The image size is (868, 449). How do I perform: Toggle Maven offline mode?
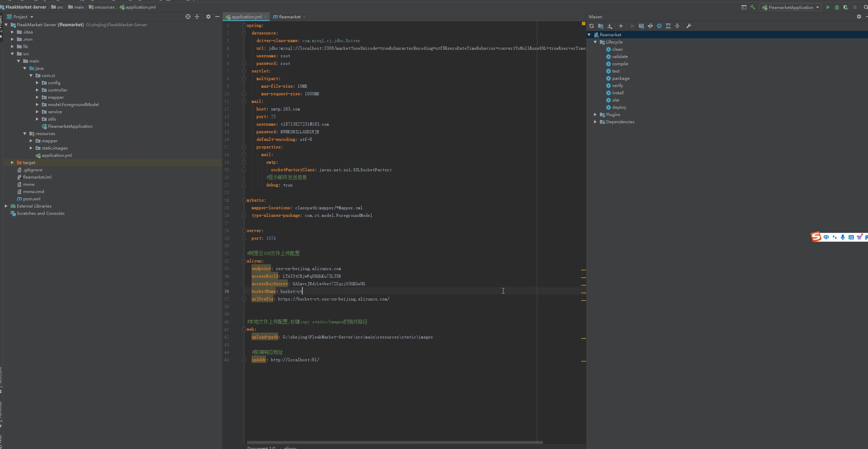point(650,26)
